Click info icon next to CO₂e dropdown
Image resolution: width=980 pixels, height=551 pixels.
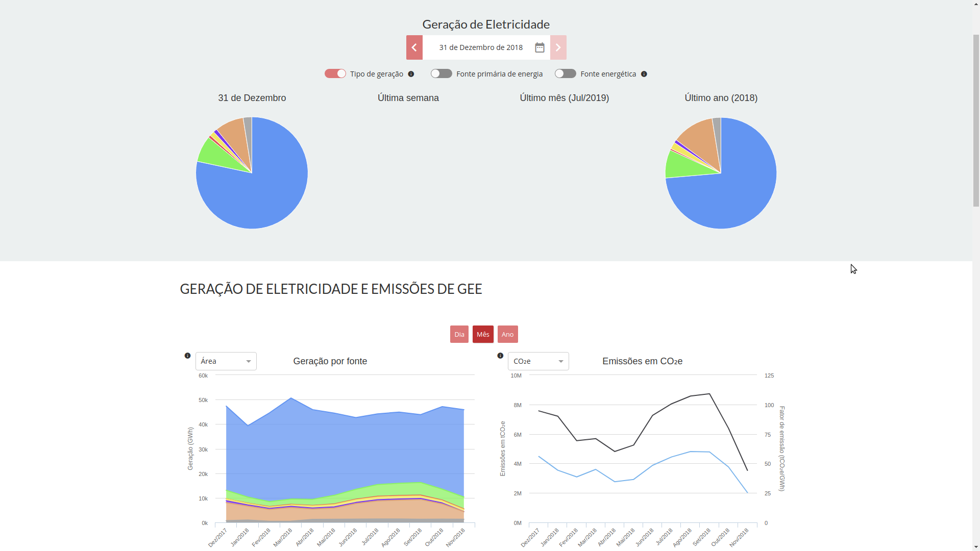coord(500,356)
